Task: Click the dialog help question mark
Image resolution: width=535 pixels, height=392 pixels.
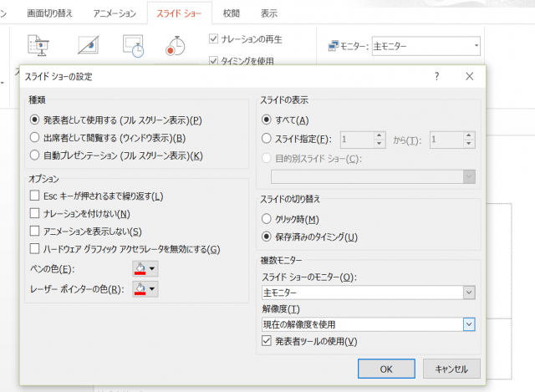Action: coord(436,76)
